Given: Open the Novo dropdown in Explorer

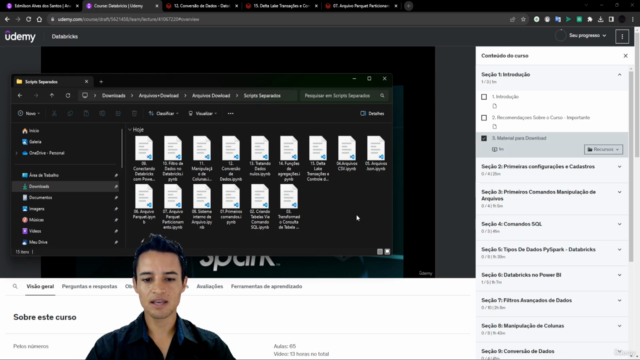Looking at the screenshot, I should point(29,113).
